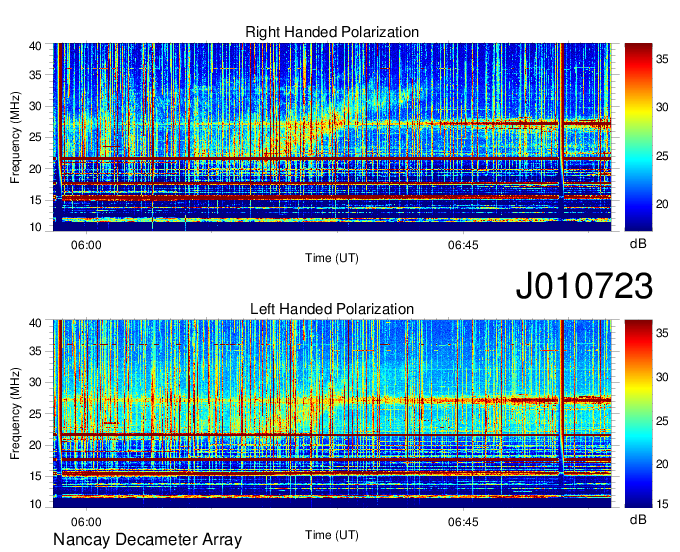Click the '35' label on top color scale

pyautogui.click(x=662, y=59)
